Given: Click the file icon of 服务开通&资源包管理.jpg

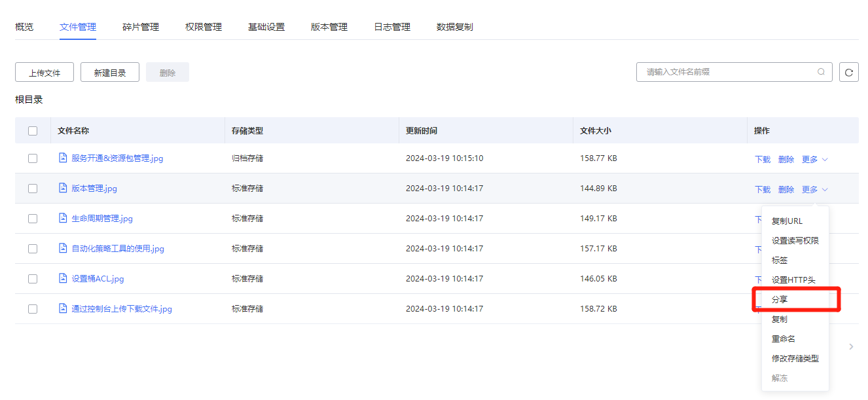Looking at the screenshot, I should [x=63, y=158].
